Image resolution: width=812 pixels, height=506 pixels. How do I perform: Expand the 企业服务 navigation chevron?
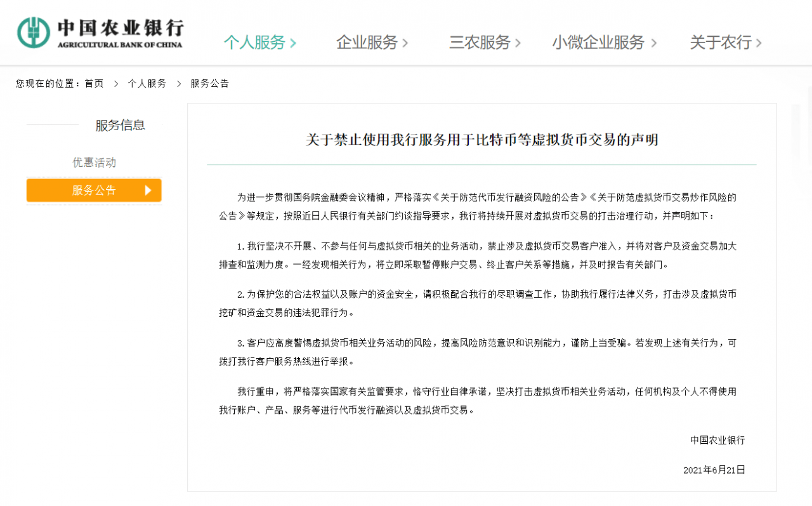[x=405, y=43]
